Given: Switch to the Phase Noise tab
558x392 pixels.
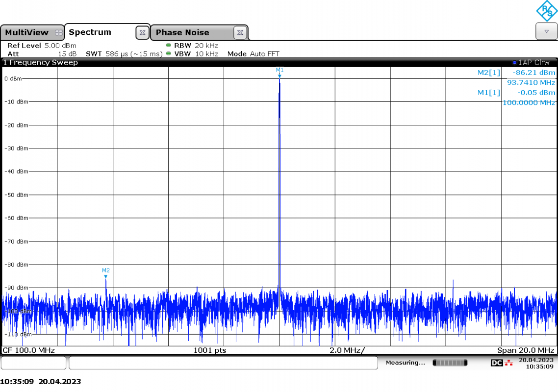Looking at the screenshot, I should 182,33.
